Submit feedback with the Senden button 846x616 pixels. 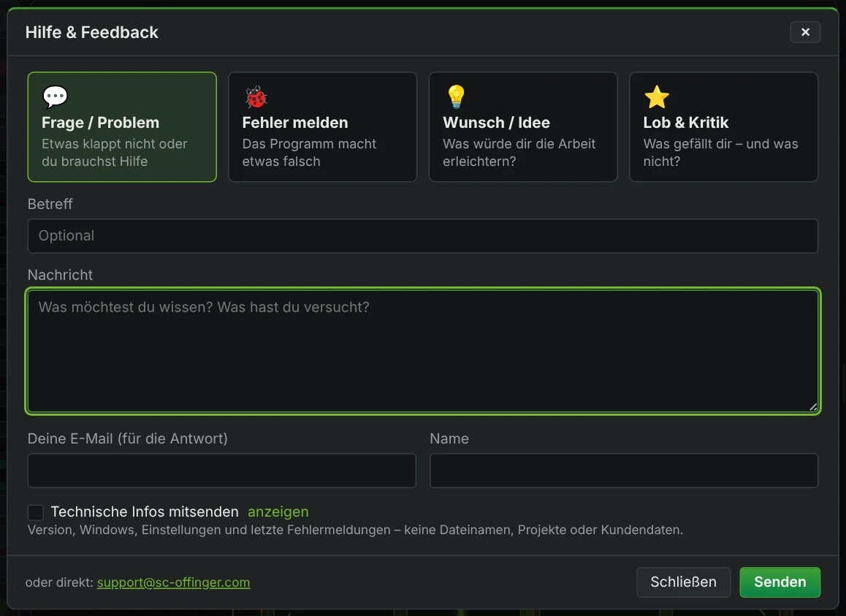pyautogui.click(x=780, y=582)
